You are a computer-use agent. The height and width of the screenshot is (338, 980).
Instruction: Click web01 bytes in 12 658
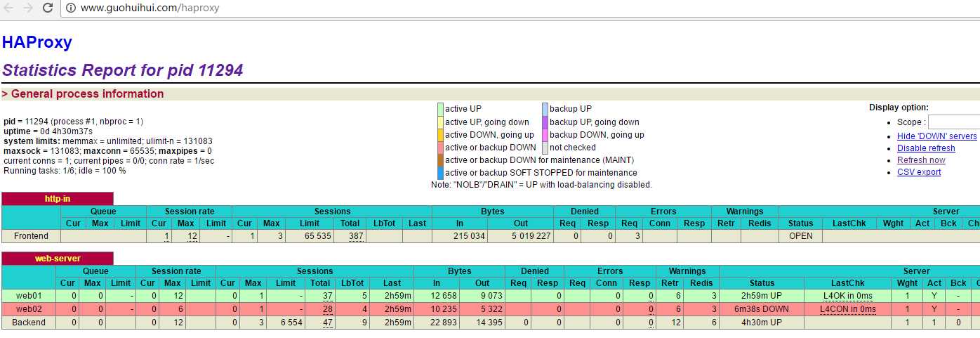tap(444, 296)
